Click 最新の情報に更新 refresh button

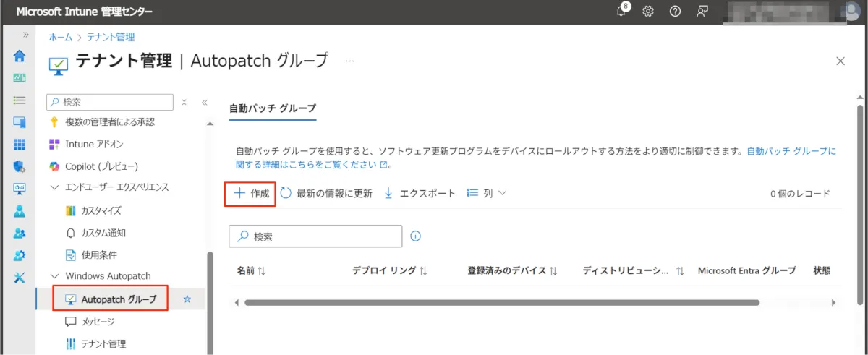point(326,193)
